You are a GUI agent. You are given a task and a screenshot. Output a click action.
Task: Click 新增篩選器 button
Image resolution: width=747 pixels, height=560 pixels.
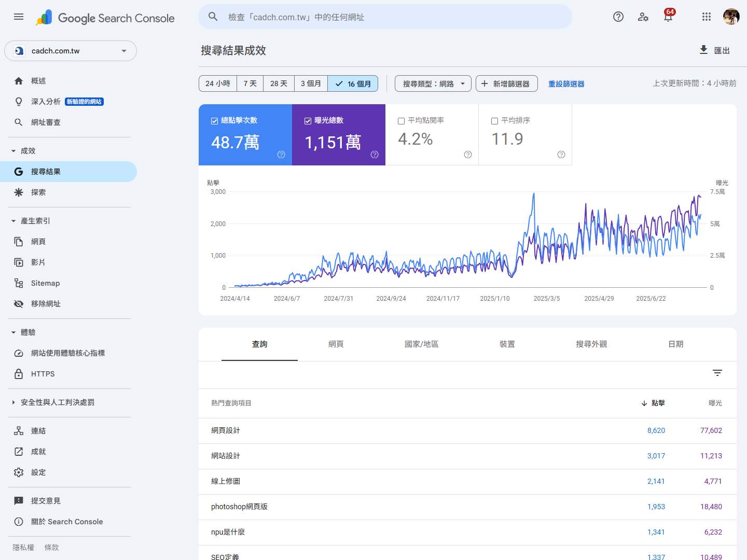[506, 83]
